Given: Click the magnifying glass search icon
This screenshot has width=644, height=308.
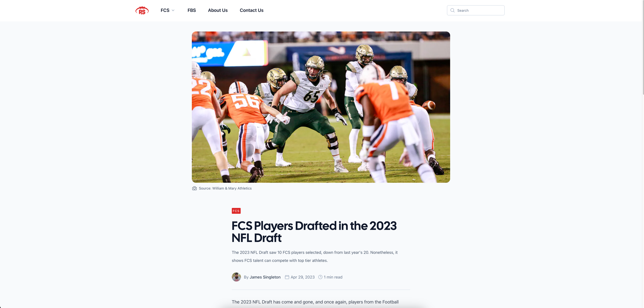Looking at the screenshot, I should coord(452,10).
